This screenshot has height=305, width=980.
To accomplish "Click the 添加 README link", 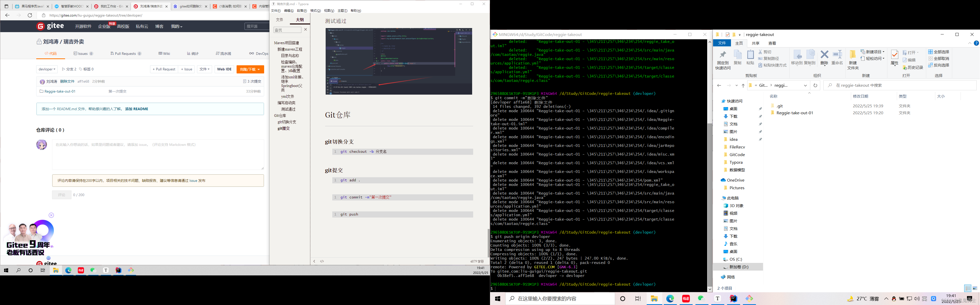I will point(137,109).
